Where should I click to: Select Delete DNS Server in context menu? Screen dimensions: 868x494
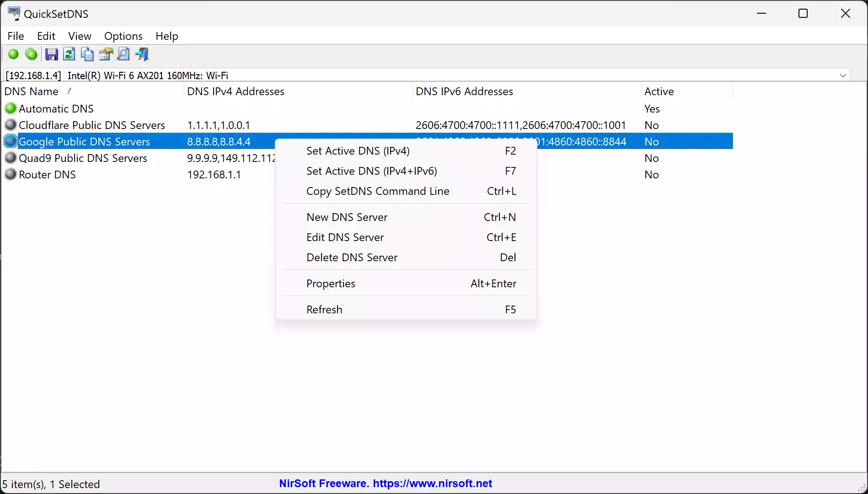406,258
